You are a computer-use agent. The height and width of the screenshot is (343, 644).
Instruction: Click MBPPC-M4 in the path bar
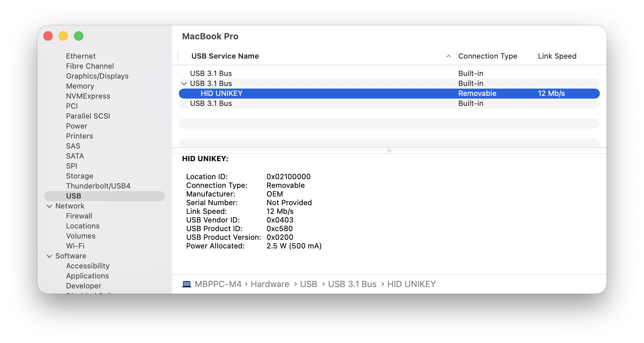pos(218,284)
